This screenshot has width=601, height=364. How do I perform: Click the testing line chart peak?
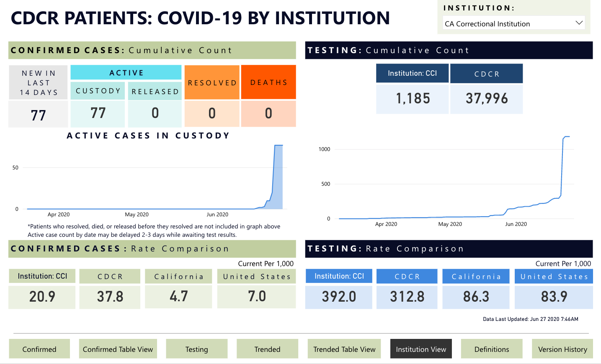point(566,137)
